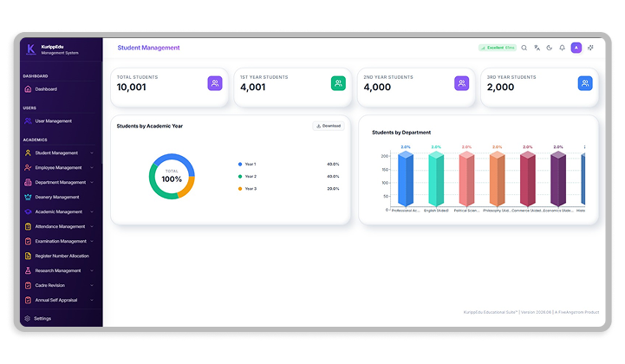Expand Attendance Management submenu chevron
Image resolution: width=625 pixels, height=364 pixels.
point(92,226)
